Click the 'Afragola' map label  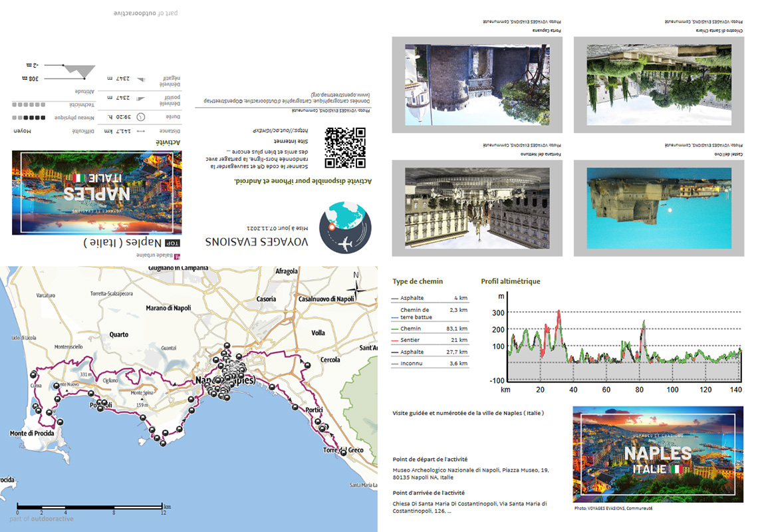[286, 271]
